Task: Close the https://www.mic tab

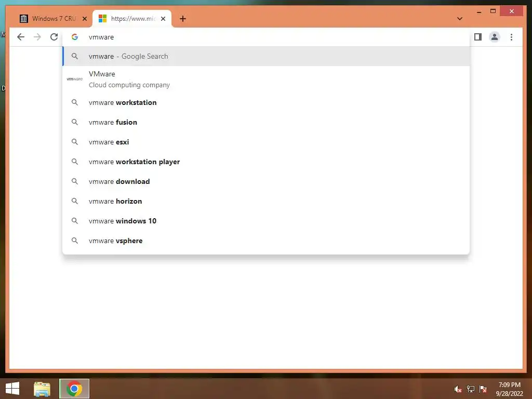Action: coord(163,19)
